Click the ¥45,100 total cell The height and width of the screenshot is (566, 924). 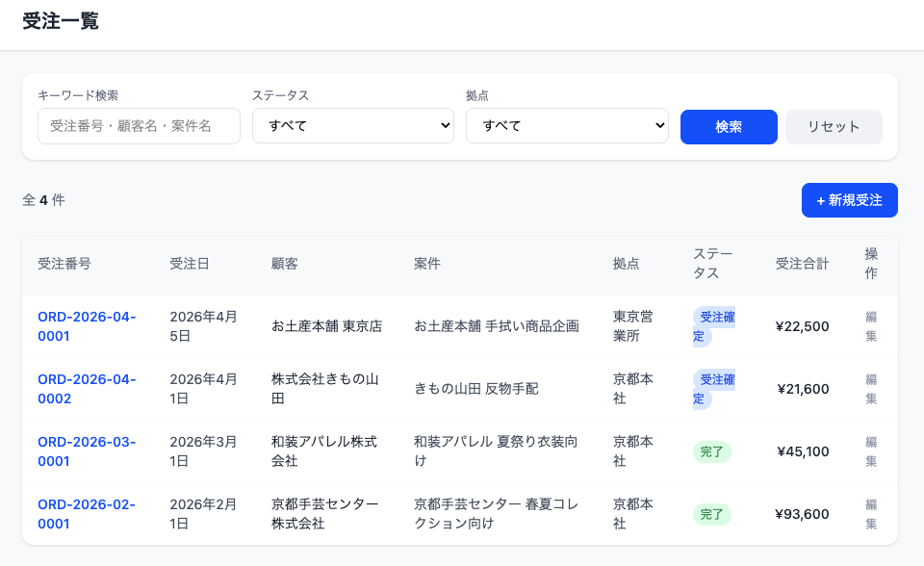pos(803,451)
